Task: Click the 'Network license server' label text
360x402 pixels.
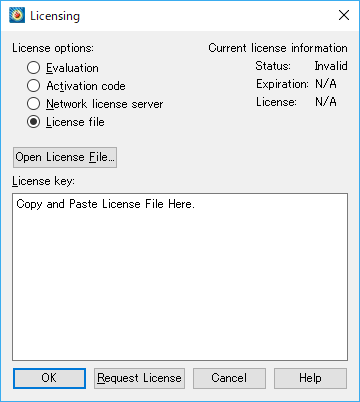Action: 105,104
